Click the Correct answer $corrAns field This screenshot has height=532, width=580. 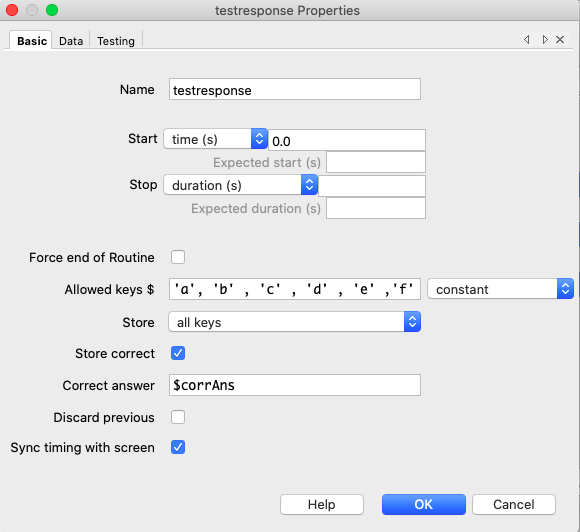(295, 385)
